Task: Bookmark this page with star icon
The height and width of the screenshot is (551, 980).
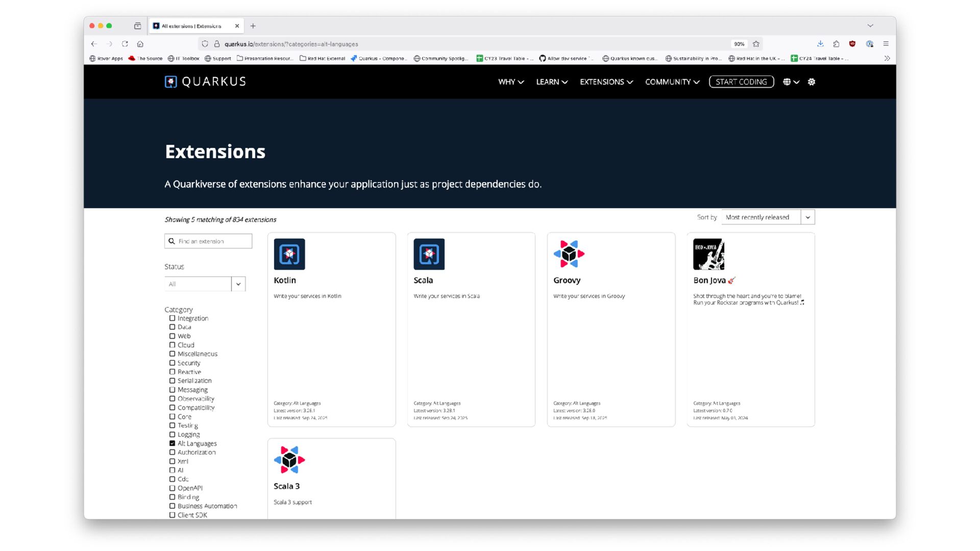Action: click(x=756, y=44)
